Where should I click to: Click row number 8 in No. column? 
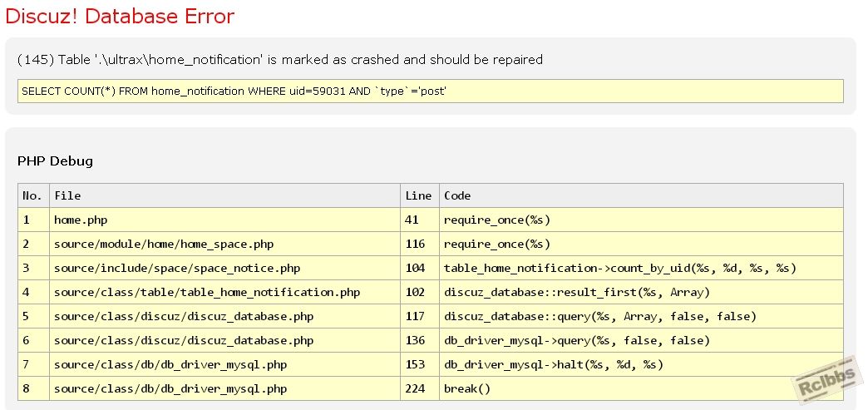pos(34,388)
